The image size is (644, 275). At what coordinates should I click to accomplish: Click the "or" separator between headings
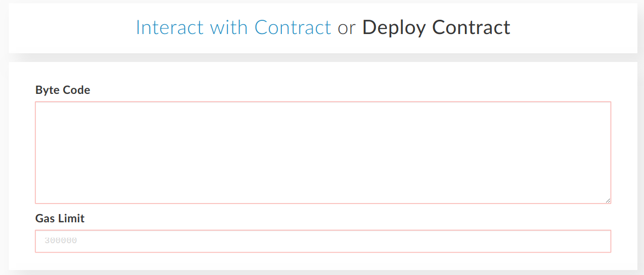(x=347, y=29)
